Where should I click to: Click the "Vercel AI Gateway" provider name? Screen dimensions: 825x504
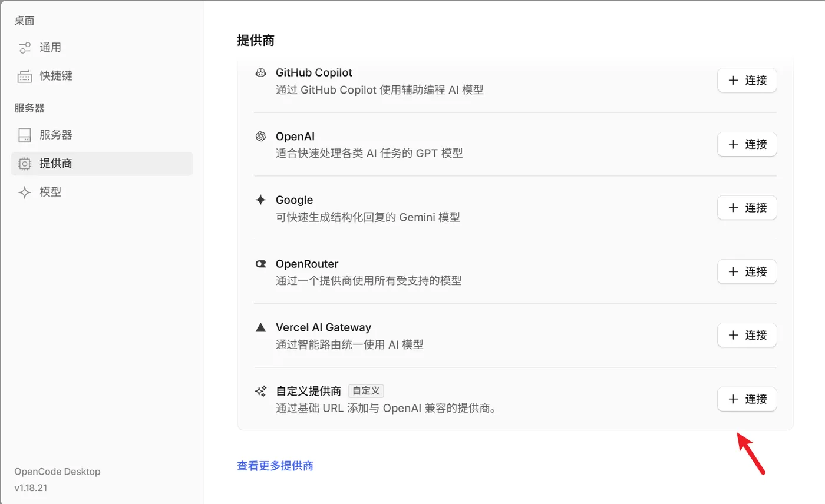coord(324,327)
